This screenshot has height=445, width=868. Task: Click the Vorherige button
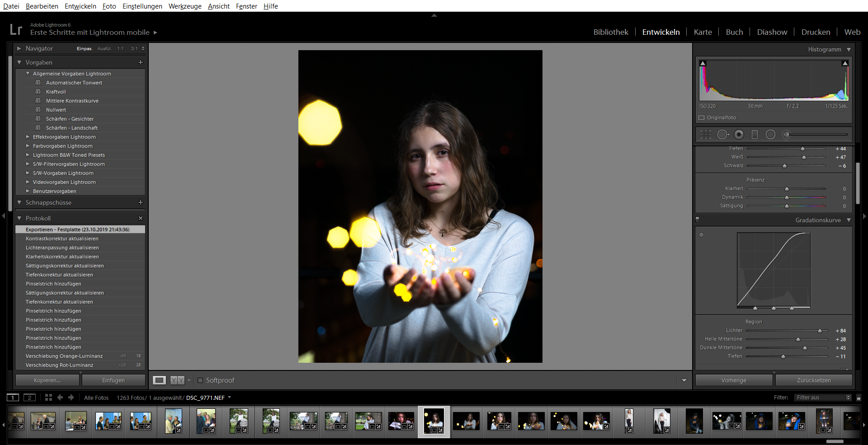tap(734, 380)
